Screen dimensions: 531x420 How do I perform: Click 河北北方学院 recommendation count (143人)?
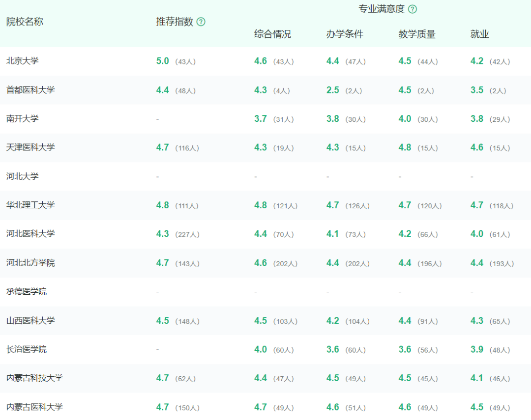(187, 264)
